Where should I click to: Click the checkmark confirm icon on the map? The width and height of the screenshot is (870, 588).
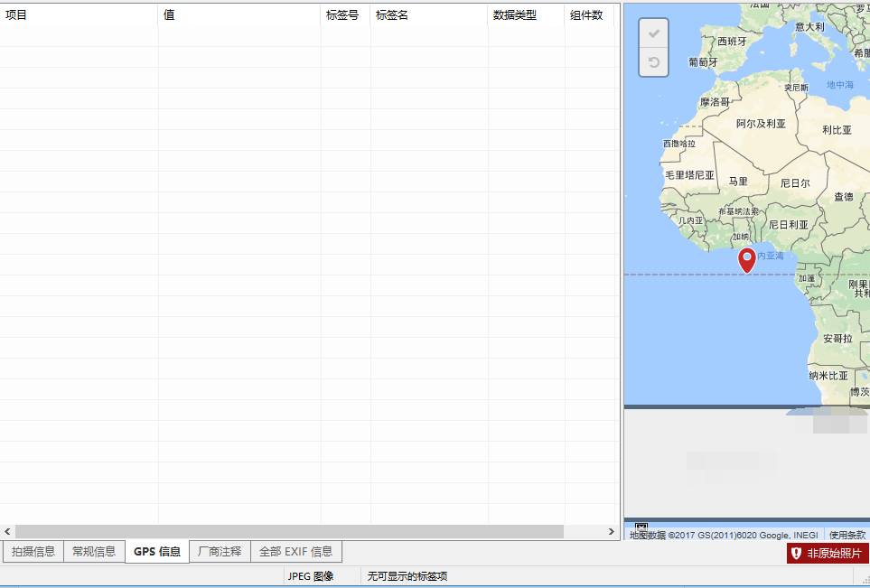(652, 33)
